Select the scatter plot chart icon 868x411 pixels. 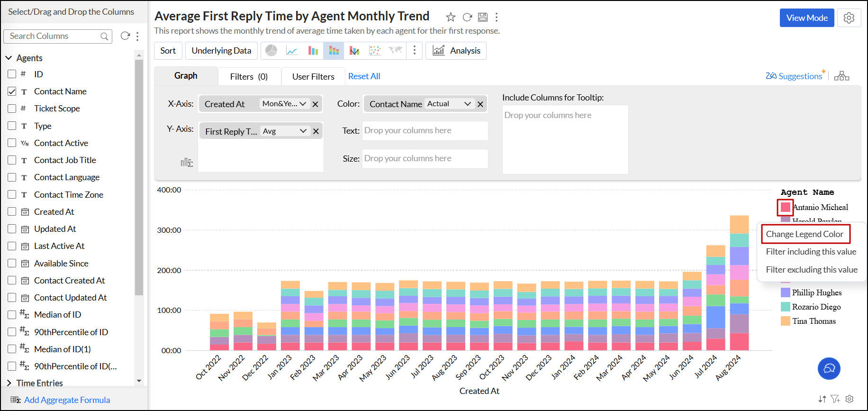pyautogui.click(x=375, y=51)
